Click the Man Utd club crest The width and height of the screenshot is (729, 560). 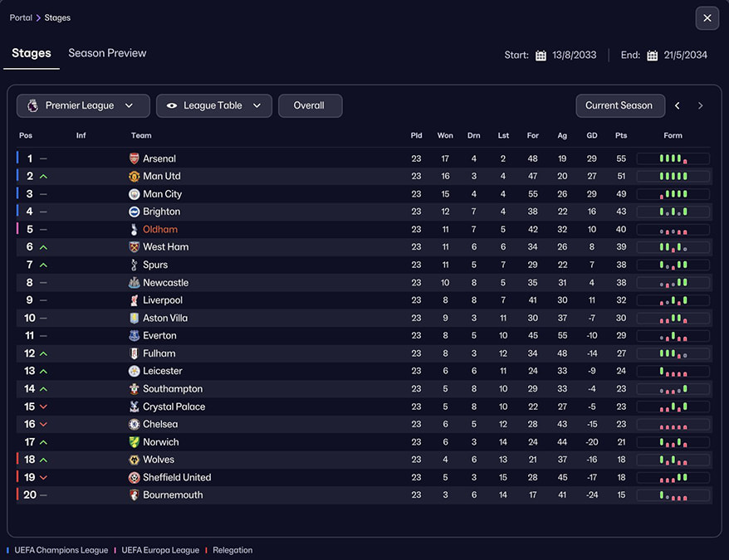point(134,176)
